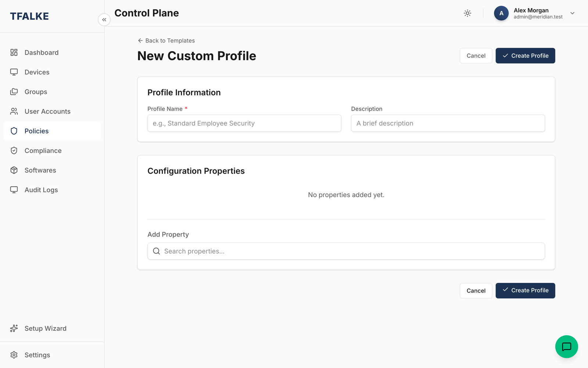Click the TFALKE logo

tap(29, 16)
